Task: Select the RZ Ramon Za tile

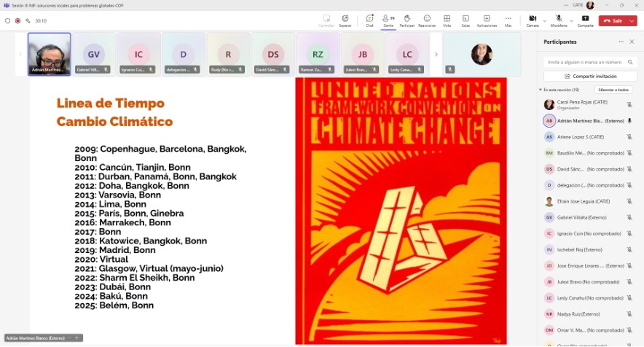Action: click(x=318, y=54)
